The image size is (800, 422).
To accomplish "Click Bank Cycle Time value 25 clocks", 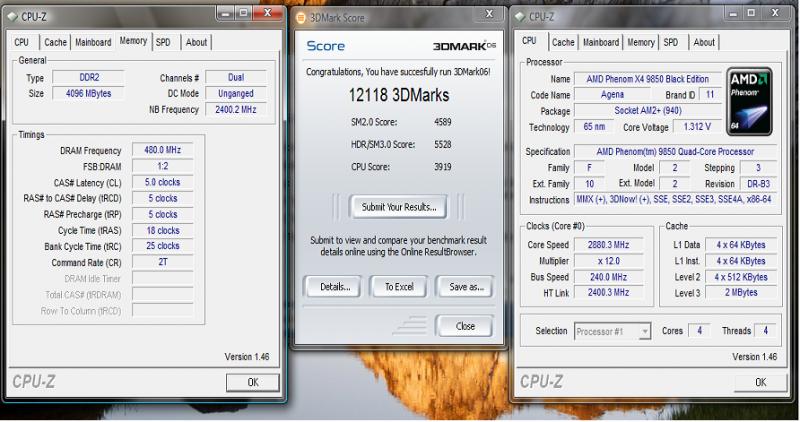I will [x=163, y=246].
